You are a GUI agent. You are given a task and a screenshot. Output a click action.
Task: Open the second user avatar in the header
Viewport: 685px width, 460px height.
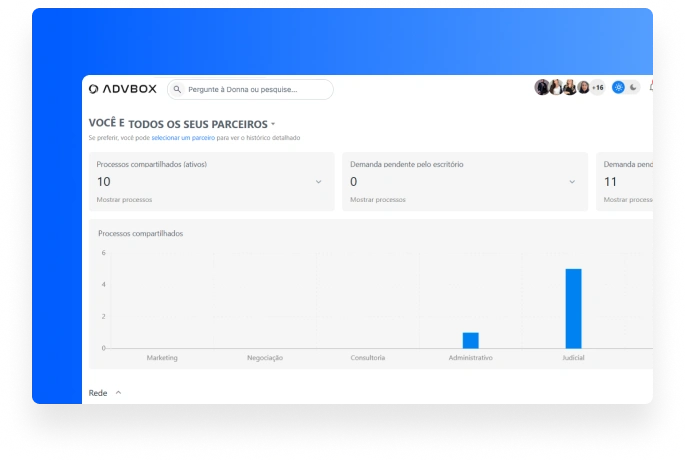(x=556, y=87)
